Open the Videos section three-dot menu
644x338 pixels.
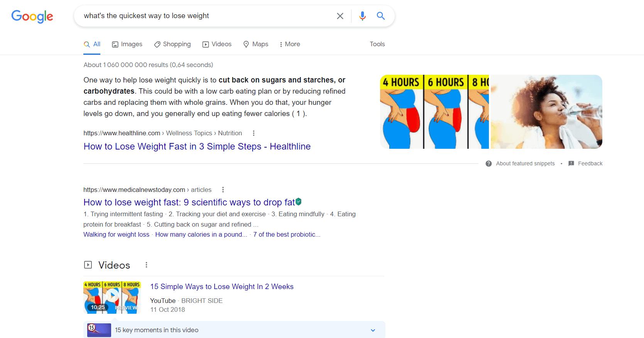146,265
